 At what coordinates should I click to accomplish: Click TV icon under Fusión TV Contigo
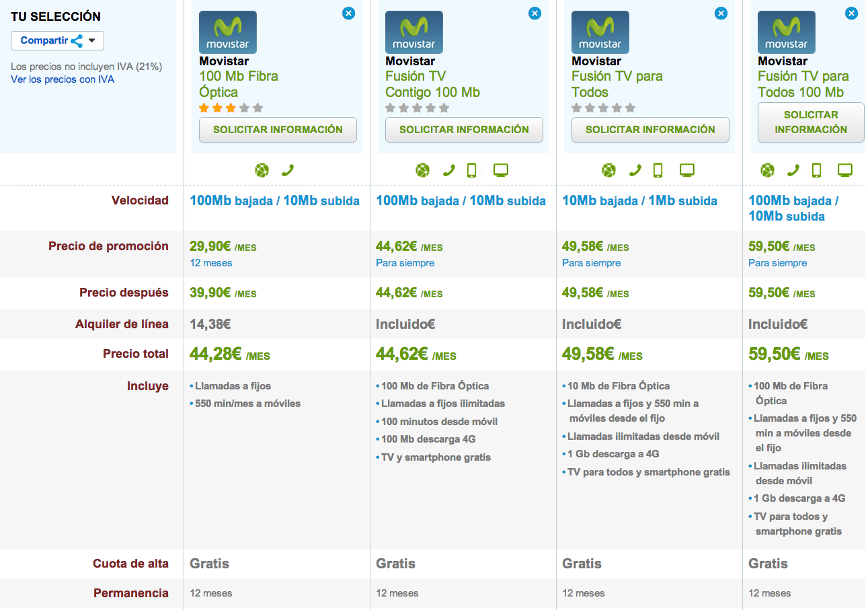501,170
